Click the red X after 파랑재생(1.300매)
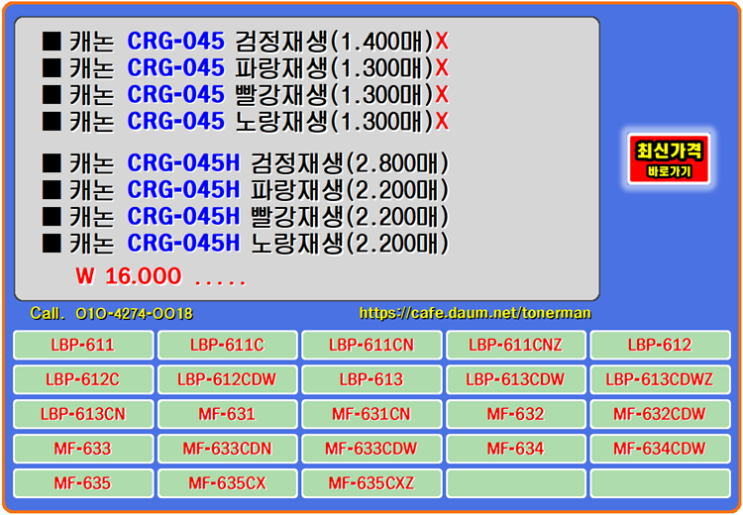This screenshot has height=515, width=743. point(442,69)
